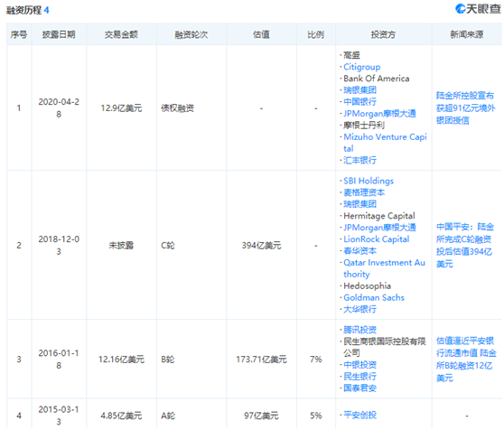
Task: Click the 高盛 investor text
Action: tap(351, 55)
